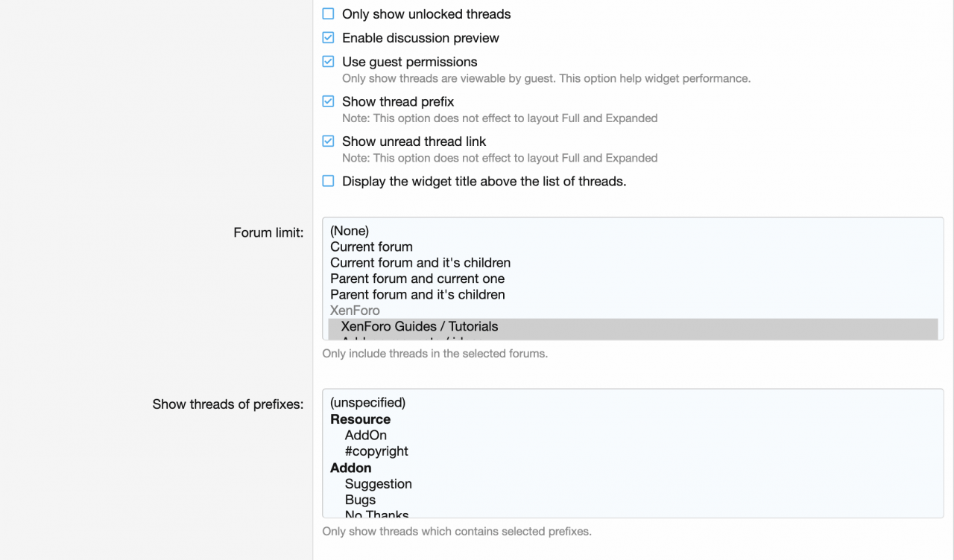Viewport: 954px width, 560px height.
Task: Click the Enable discussion preview label
Action: [420, 38]
